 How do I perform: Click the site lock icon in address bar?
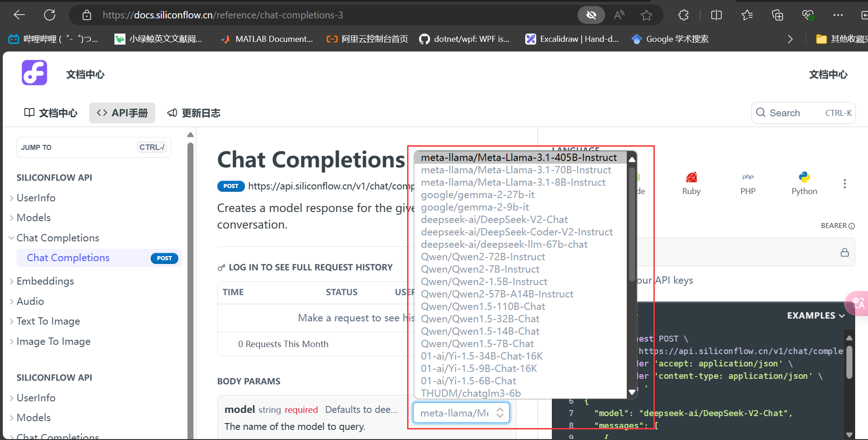tap(87, 15)
